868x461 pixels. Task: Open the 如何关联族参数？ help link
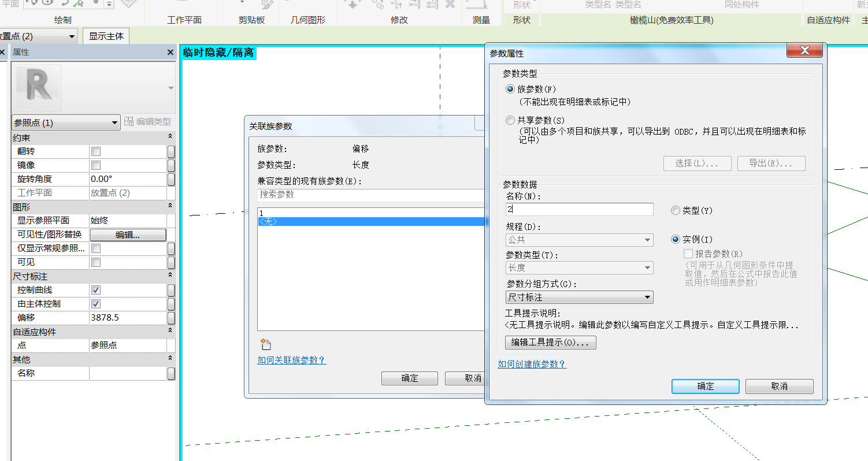[291, 360]
